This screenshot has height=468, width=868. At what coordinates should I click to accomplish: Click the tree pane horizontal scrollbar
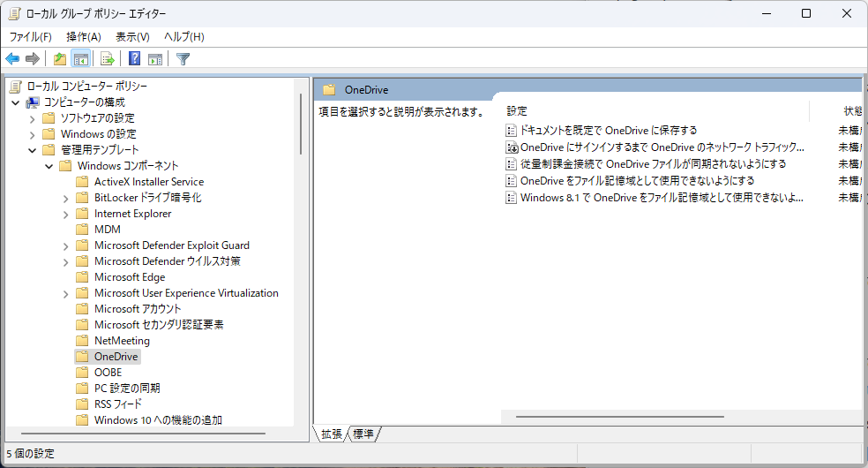(144, 433)
